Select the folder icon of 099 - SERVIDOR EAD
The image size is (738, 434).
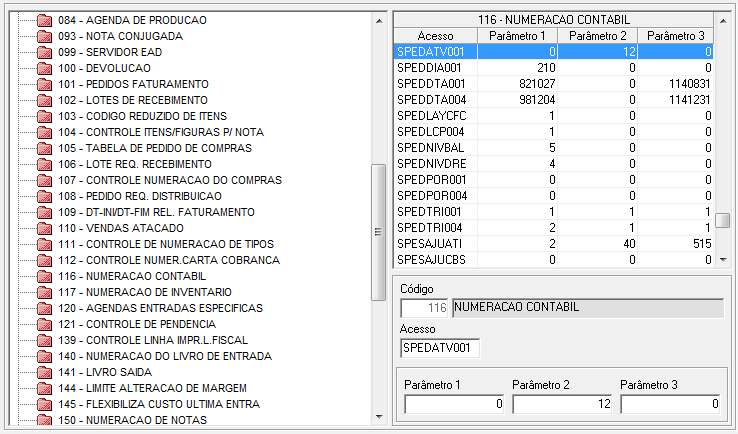tap(44, 52)
